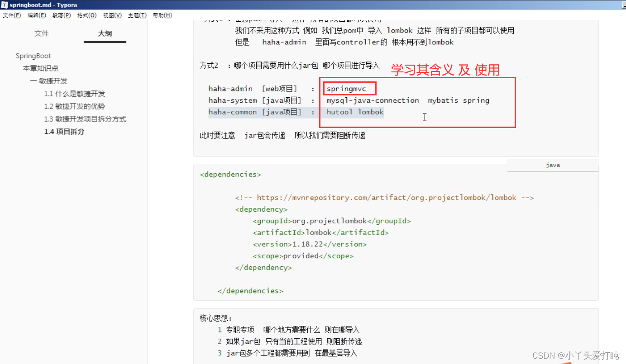The image size is (626, 364).
Task: Click the line starting 但是 haha-admin
Action: pos(344,42)
